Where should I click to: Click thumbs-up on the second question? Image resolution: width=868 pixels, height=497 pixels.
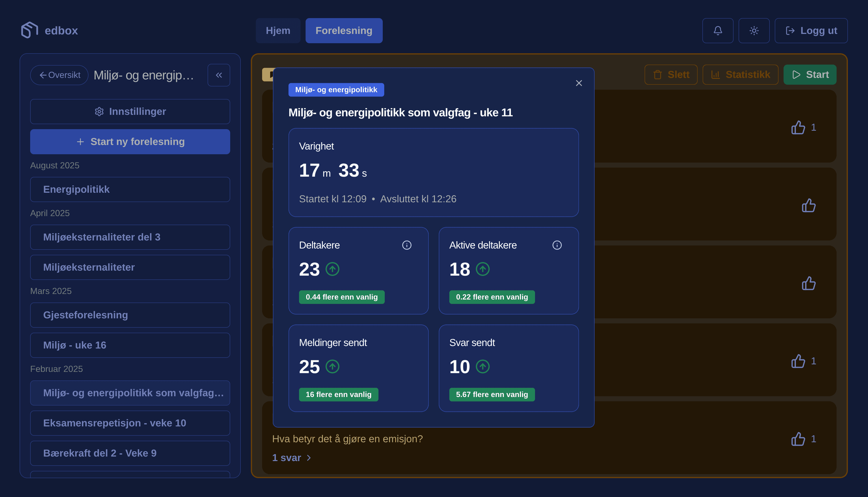(x=808, y=206)
